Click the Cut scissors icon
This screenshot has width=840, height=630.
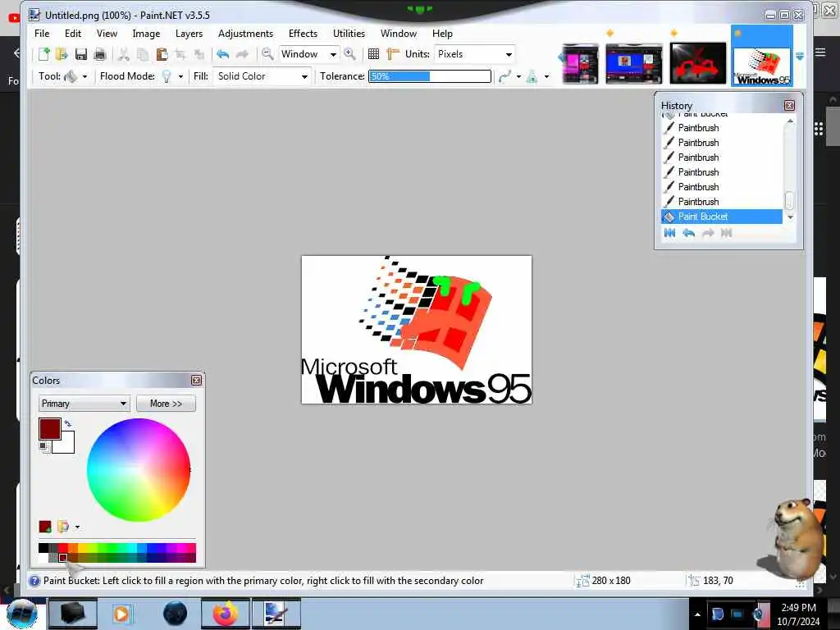tap(124, 54)
